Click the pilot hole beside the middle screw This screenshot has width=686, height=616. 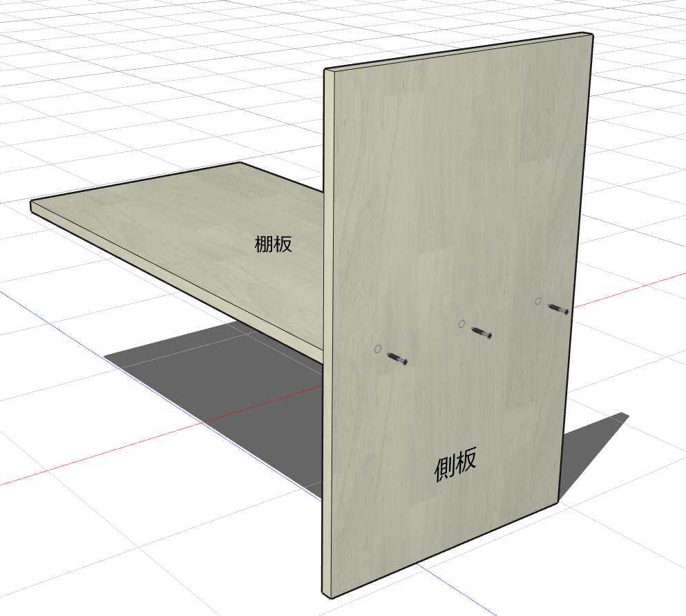coord(461,324)
